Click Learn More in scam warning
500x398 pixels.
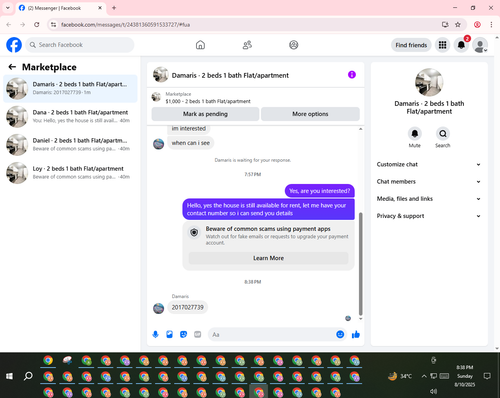click(x=268, y=258)
